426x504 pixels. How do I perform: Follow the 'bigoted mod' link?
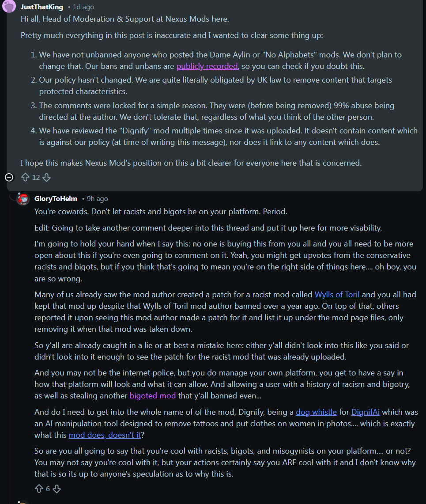pos(153,396)
